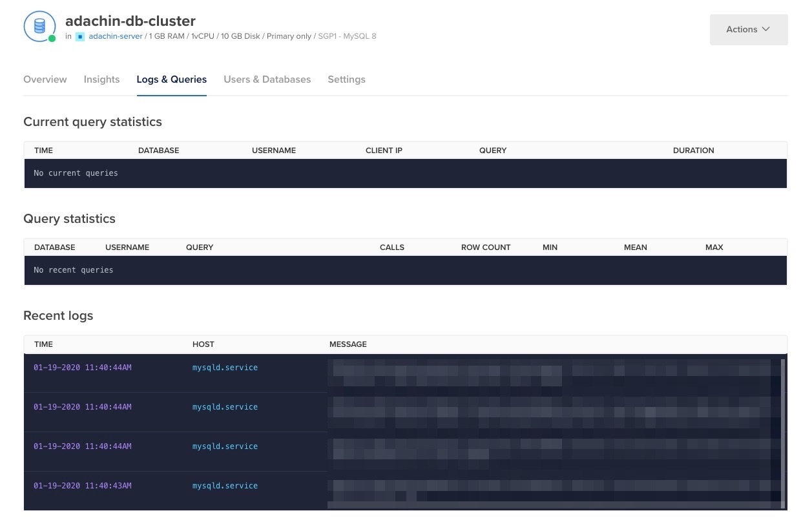Click the CLIENT IP column header
The width and height of the screenshot is (812, 522).
point(384,151)
